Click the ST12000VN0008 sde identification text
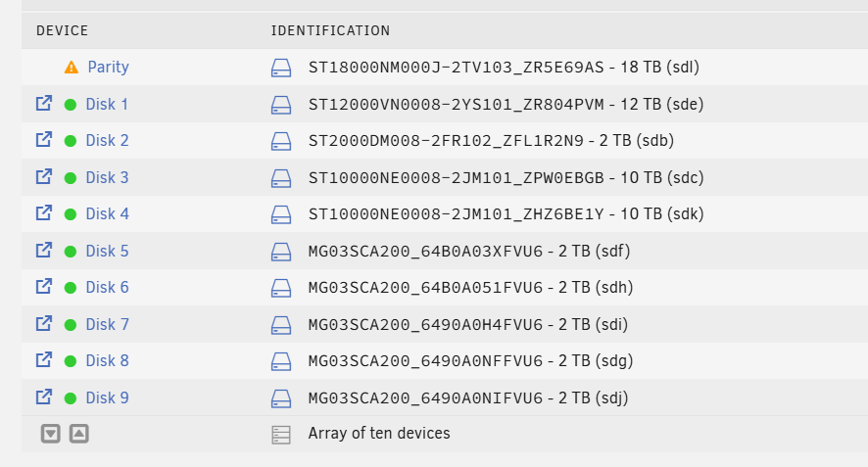The height and width of the screenshot is (467, 868). (x=506, y=104)
